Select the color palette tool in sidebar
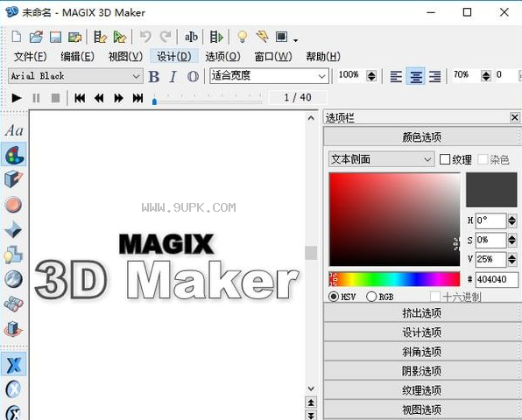Viewport: 522px width, 420px height. coord(14,155)
